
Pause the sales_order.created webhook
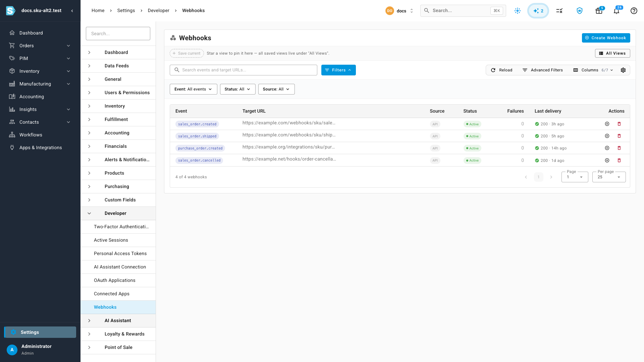607,124
